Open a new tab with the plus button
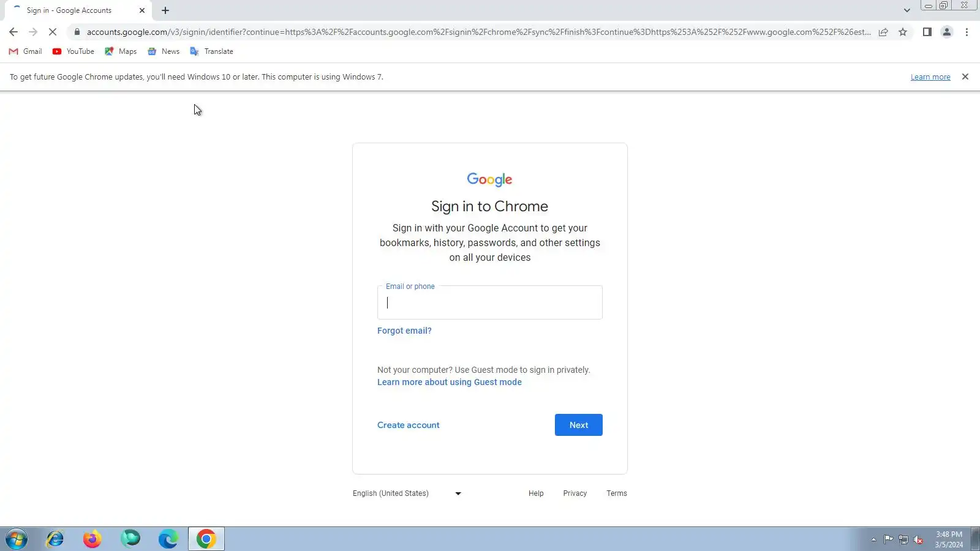This screenshot has height=551, width=980. click(165, 10)
